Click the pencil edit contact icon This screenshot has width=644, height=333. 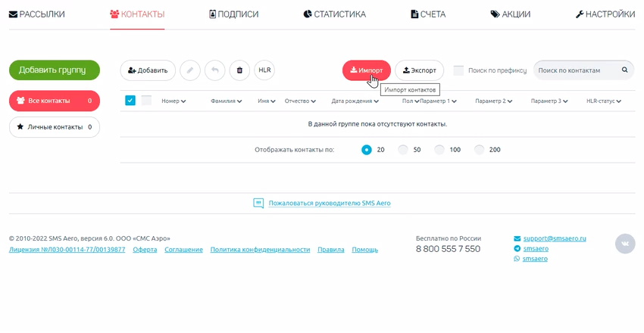coord(189,70)
